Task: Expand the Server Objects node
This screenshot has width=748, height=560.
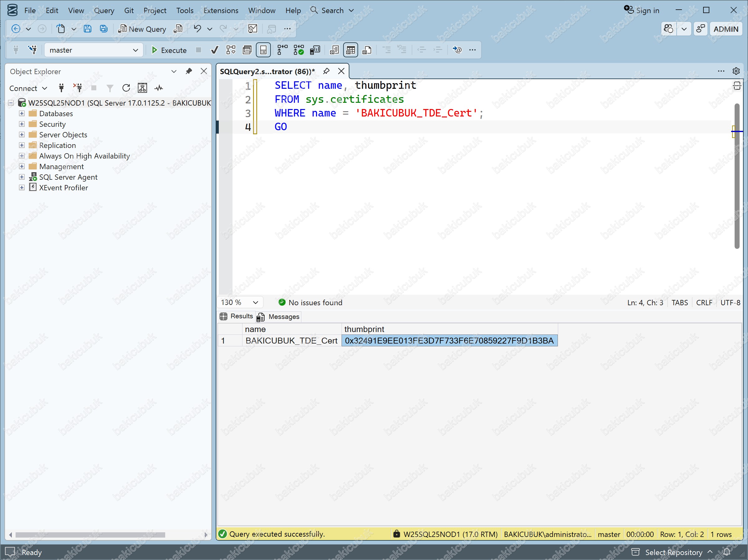Action: pyautogui.click(x=22, y=135)
